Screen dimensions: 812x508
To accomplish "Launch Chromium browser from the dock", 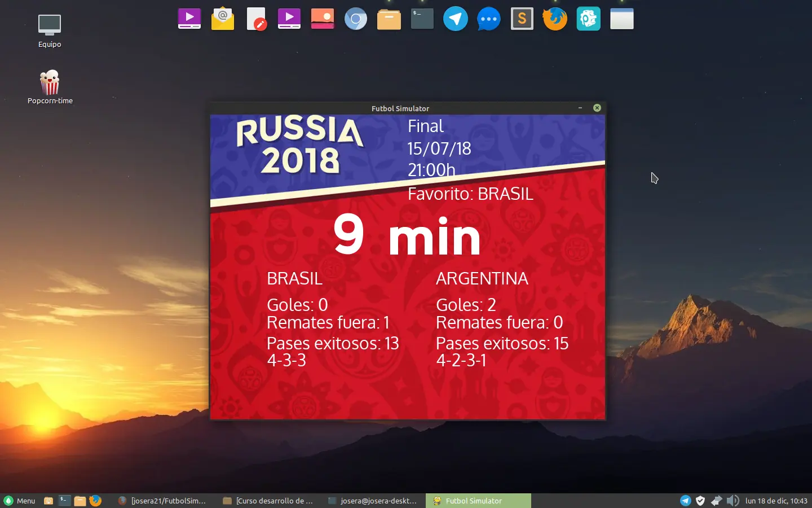I will pos(356,19).
